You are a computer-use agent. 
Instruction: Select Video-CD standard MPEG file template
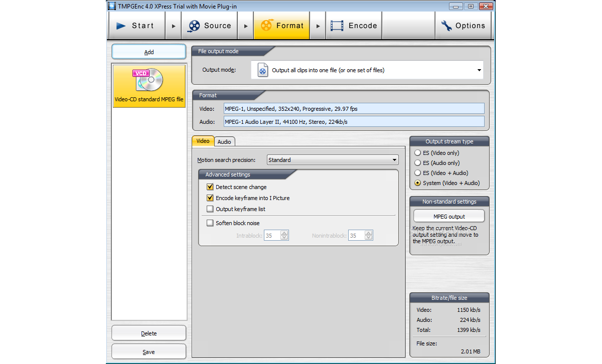tap(149, 86)
